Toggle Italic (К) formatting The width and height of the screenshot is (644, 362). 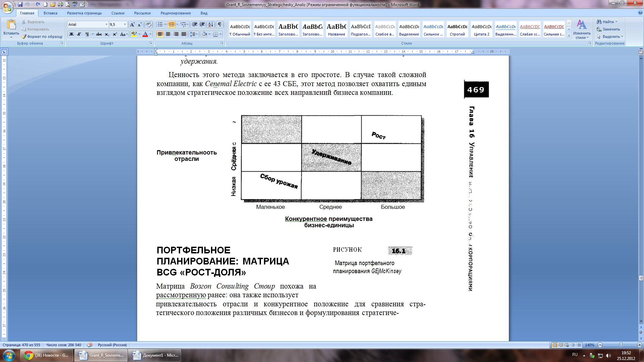(79, 34)
